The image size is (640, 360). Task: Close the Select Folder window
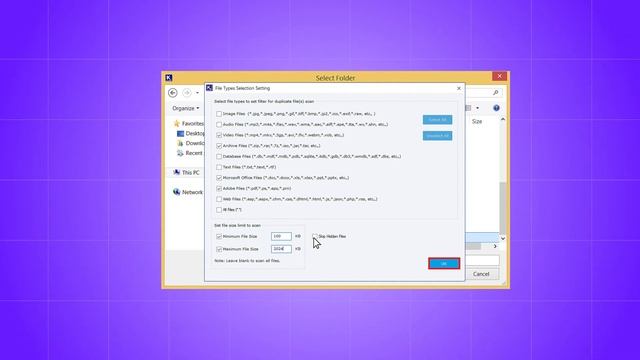coord(499,76)
